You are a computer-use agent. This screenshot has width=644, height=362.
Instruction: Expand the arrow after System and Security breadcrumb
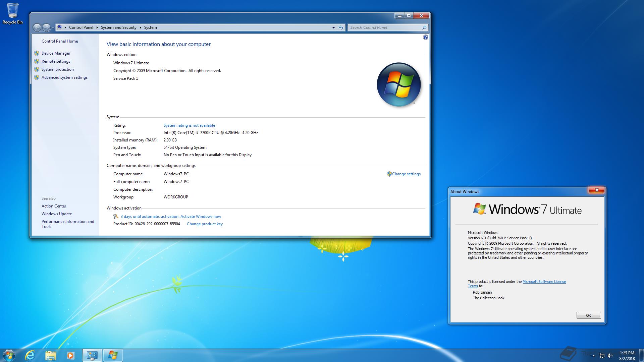coord(140,27)
